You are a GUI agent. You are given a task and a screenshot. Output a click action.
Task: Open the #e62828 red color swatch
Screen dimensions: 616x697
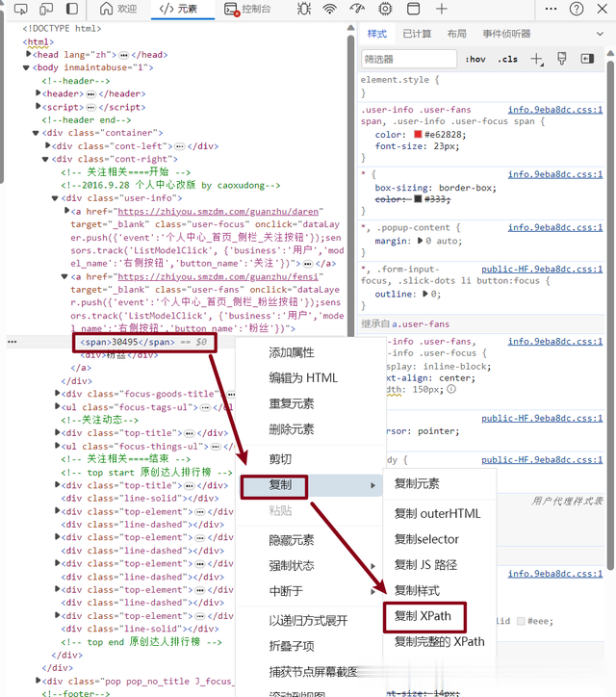click(x=418, y=134)
